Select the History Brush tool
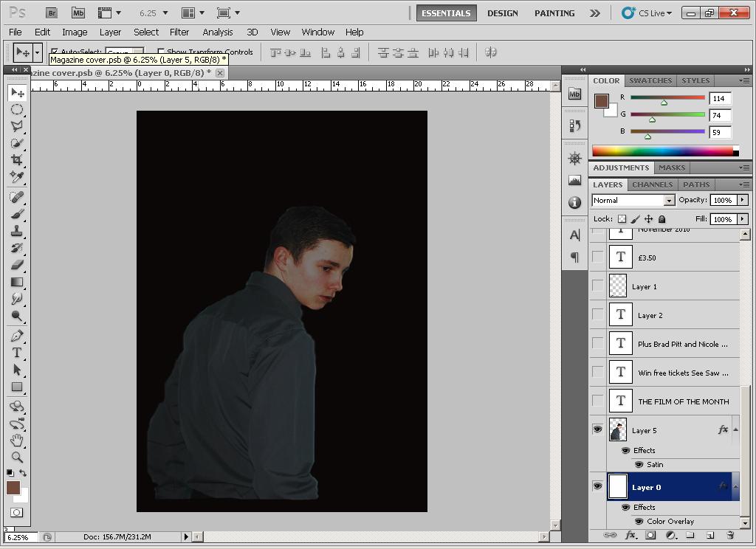 17,248
